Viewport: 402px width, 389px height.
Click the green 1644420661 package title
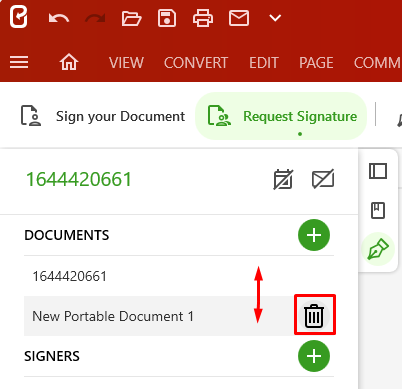(x=79, y=179)
